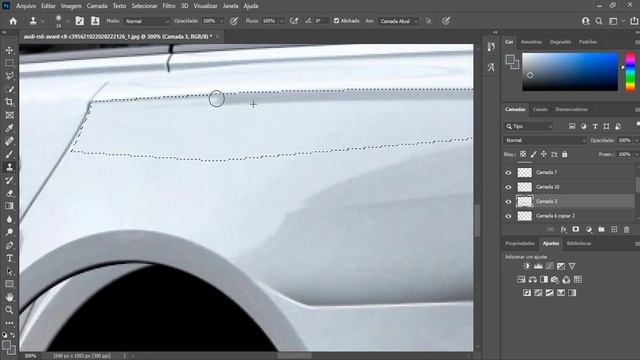Switch to the Canais tab
This screenshot has width=640, height=360.
click(540, 109)
